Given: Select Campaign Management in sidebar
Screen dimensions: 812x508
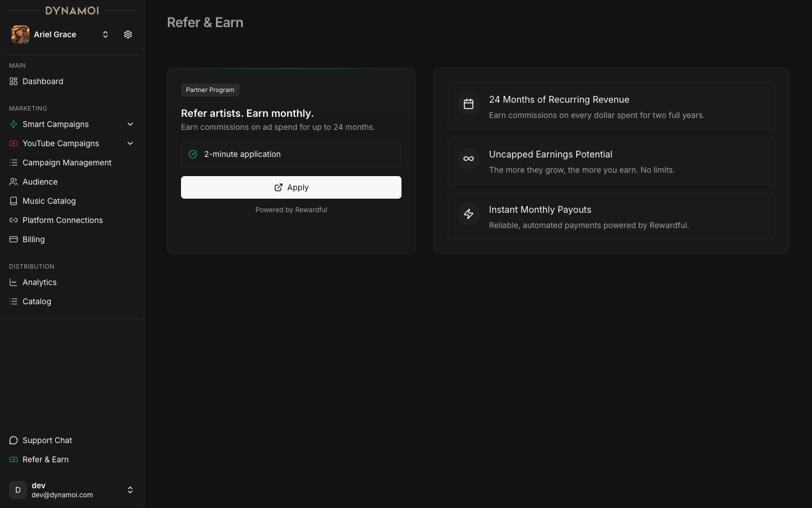Looking at the screenshot, I should (67, 163).
